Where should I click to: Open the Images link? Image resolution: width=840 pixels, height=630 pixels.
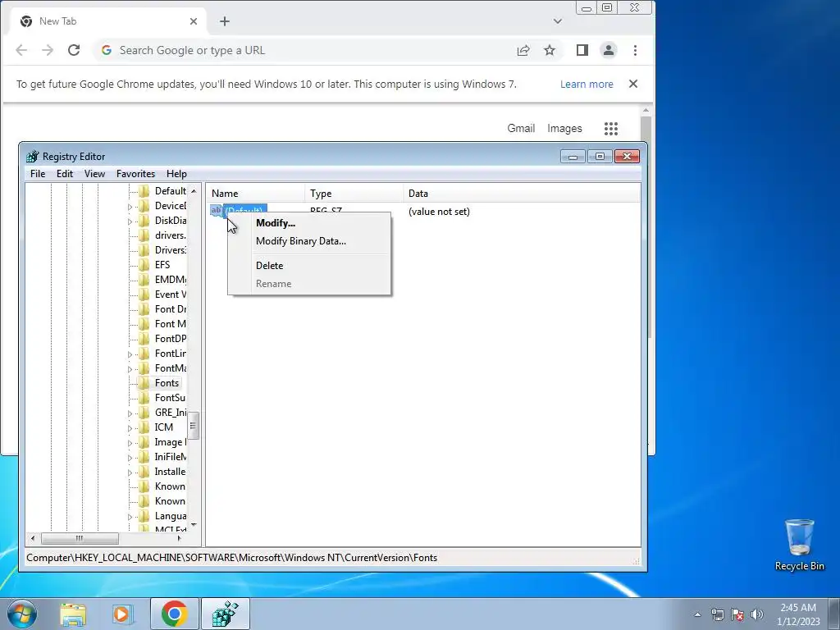(564, 128)
